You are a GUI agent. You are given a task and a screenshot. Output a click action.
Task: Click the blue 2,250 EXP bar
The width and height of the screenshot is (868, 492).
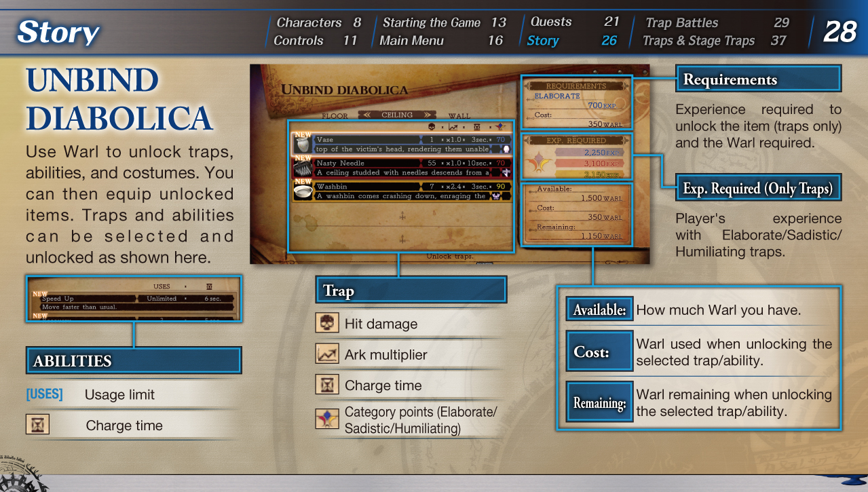[591, 153]
